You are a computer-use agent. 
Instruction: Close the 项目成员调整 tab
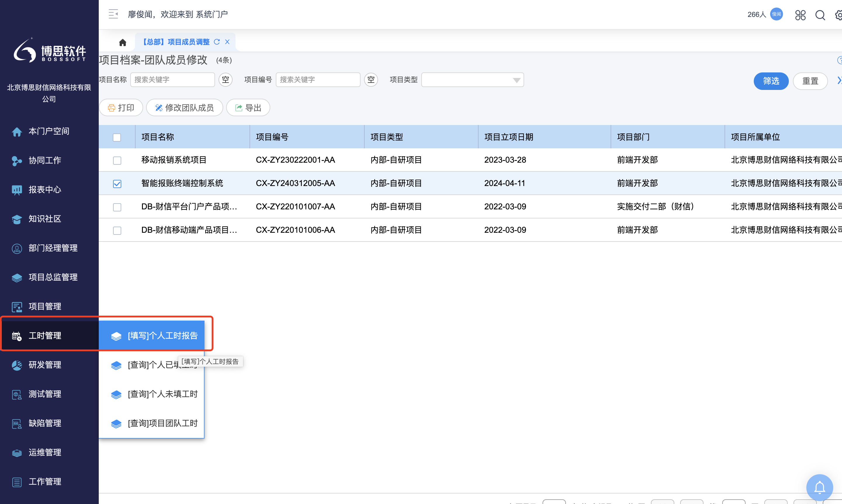[227, 42]
